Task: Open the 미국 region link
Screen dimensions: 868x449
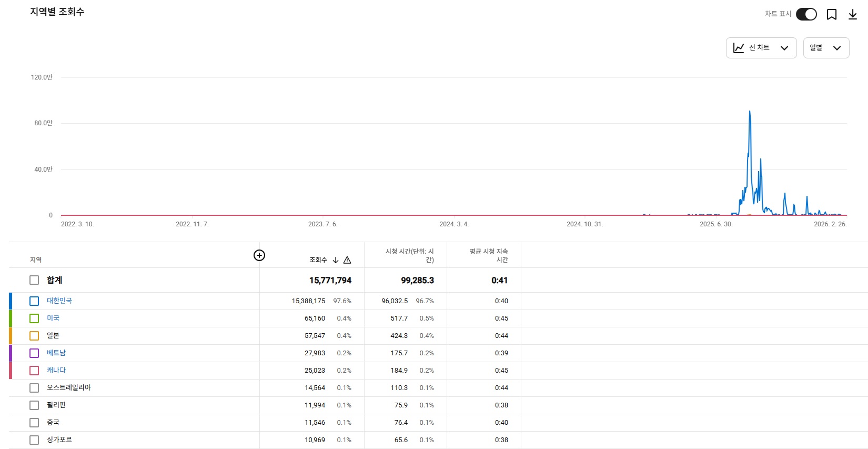Action: coord(53,318)
